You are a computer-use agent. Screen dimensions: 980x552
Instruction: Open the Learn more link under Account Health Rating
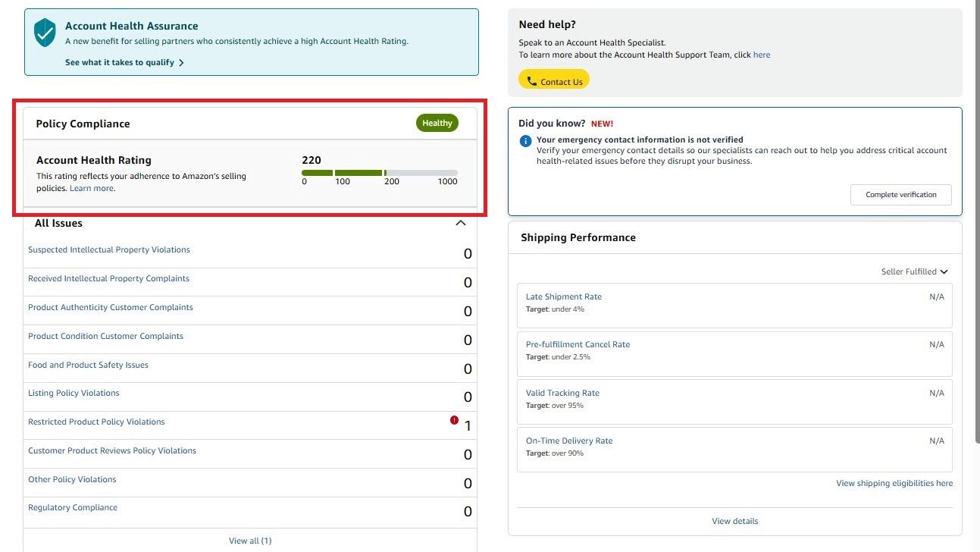coord(91,187)
